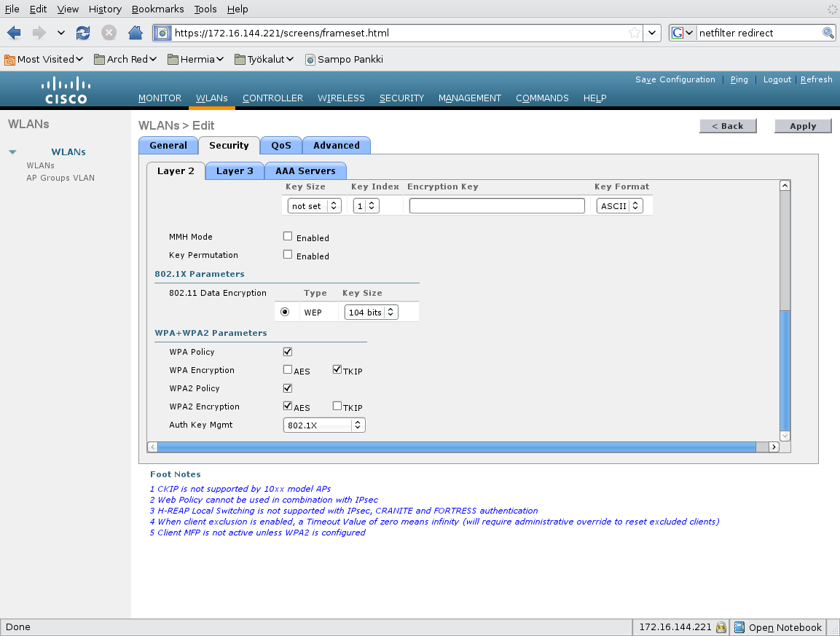The image size is (840, 636).
Task: Click the Stop loading icon
Action: pyautogui.click(x=109, y=33)
